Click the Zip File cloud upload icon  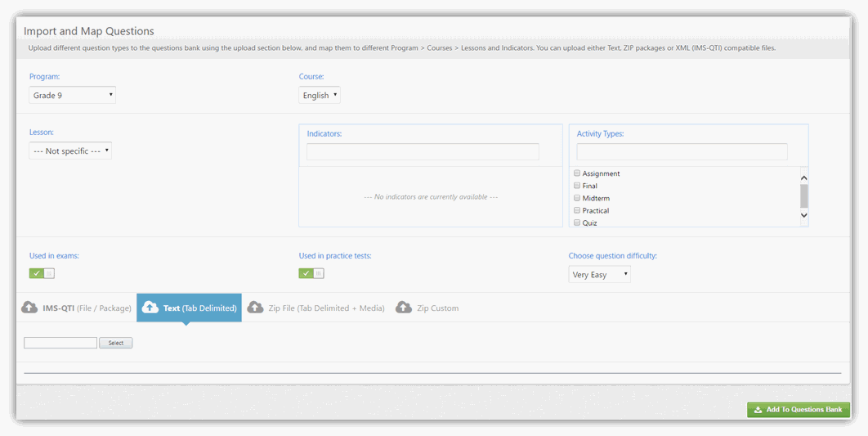[255, 308]
